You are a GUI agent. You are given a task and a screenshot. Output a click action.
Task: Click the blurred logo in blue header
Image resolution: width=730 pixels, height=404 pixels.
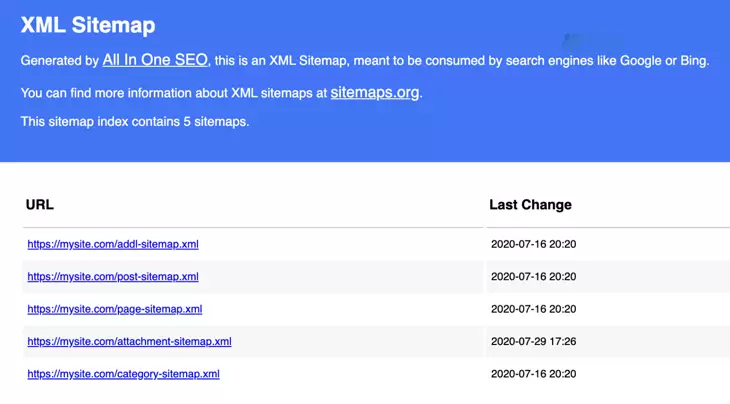pos(591,41)
